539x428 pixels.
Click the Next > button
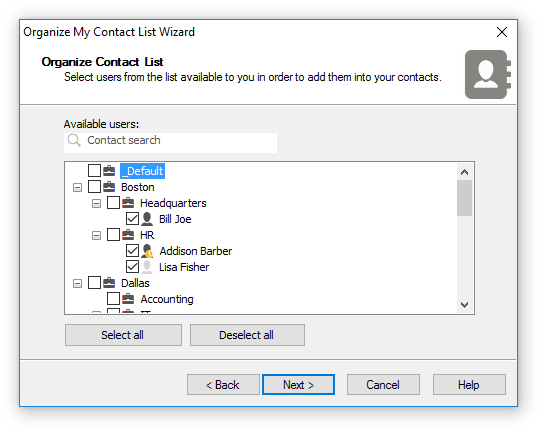click(x=298, y=385)
